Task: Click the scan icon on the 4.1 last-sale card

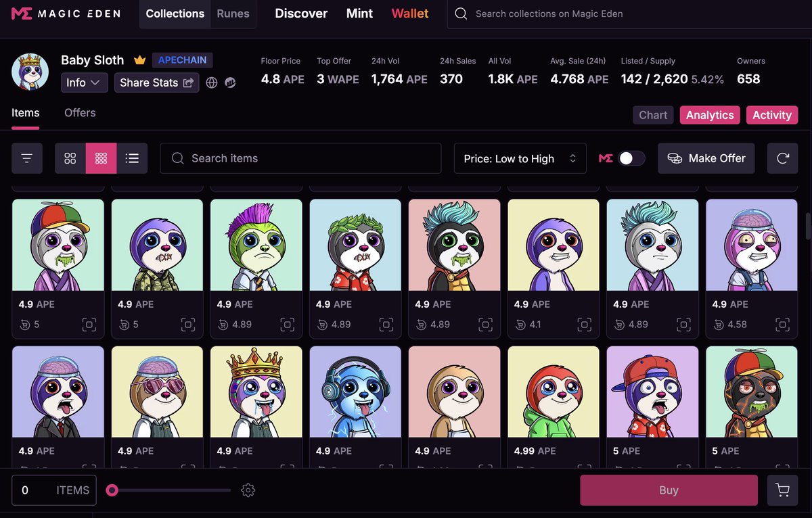Action: (x=585, y=325)
